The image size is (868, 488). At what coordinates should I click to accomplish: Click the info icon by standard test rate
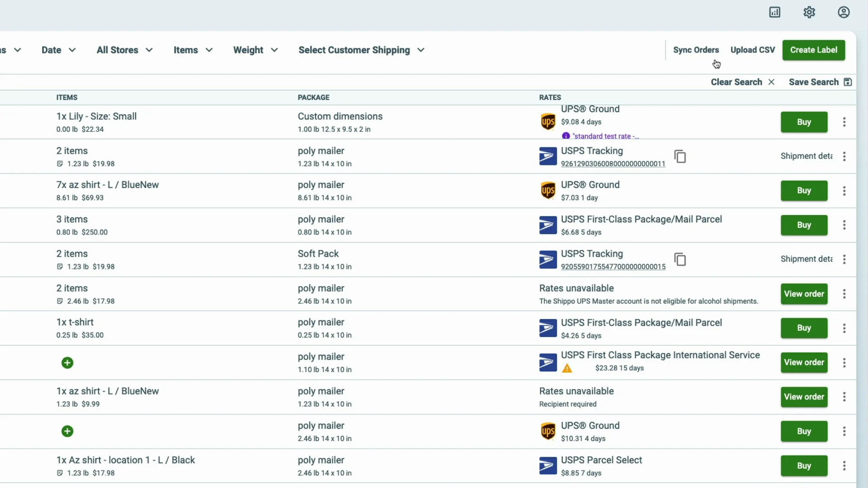pyautogui.click(x=566, y=136)
